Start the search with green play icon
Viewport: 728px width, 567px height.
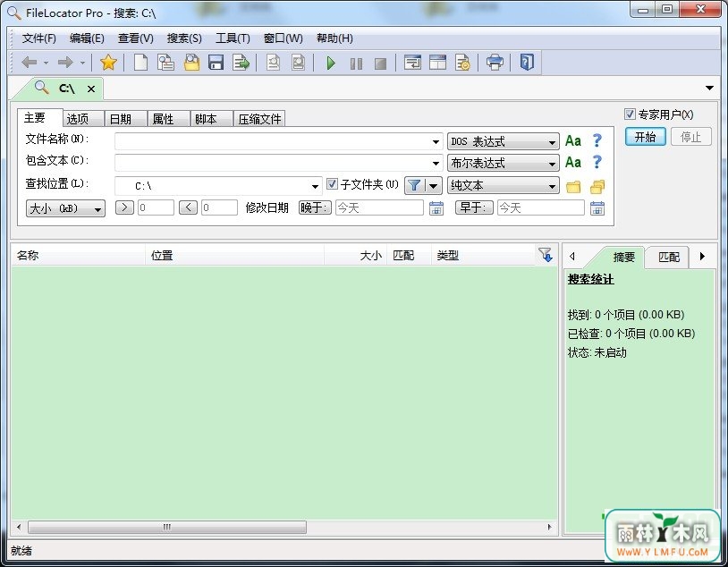click(331, 63)
